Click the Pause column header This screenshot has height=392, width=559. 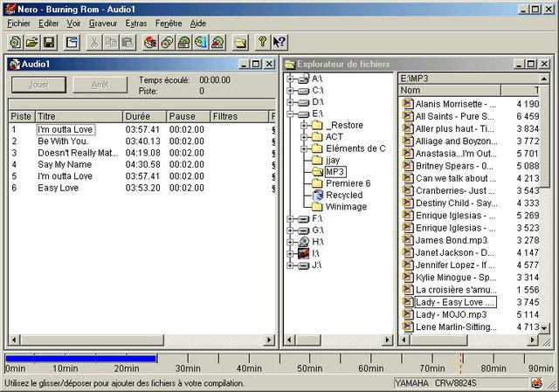click(x=189, y=116)
